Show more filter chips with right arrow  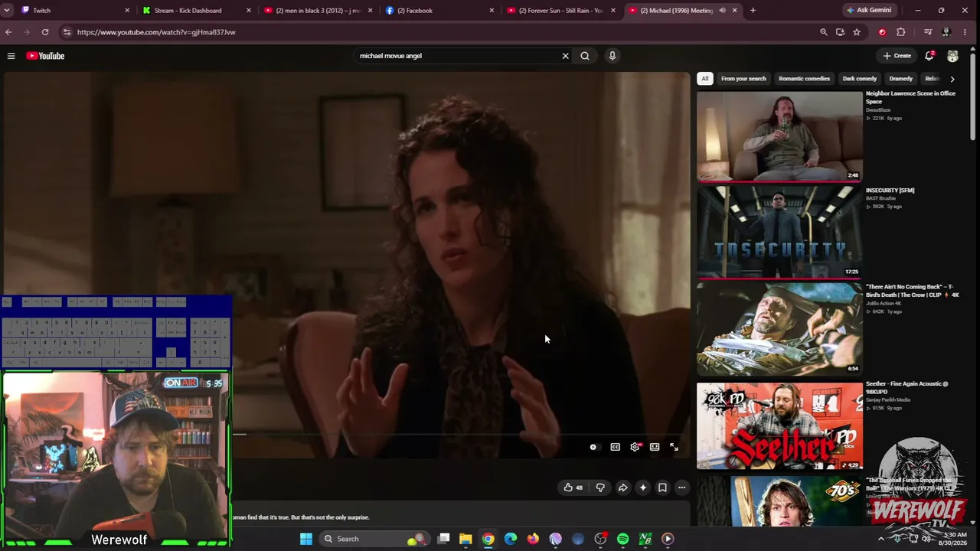pos(952,79)
